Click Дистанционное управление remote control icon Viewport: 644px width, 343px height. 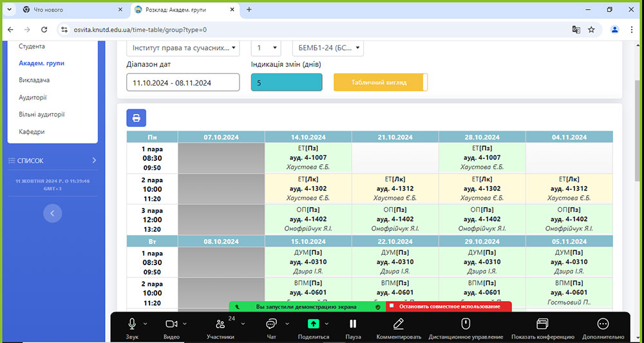466,324
